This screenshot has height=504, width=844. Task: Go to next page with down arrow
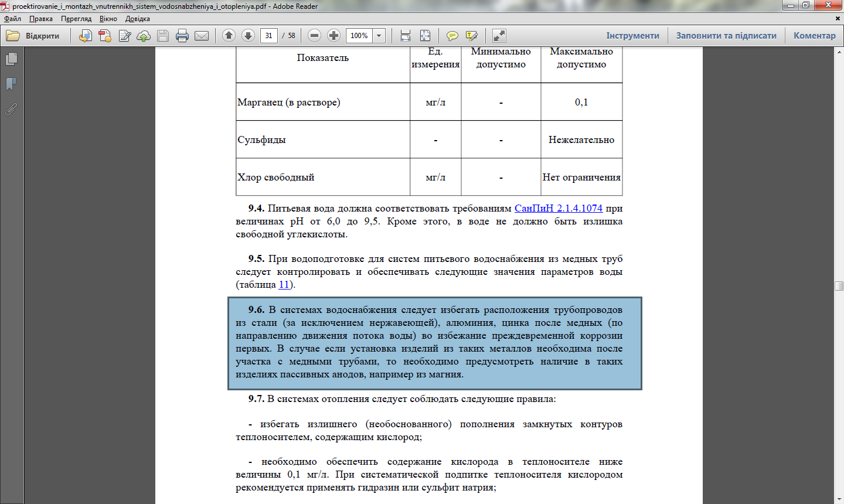click(x=248, y=36)
